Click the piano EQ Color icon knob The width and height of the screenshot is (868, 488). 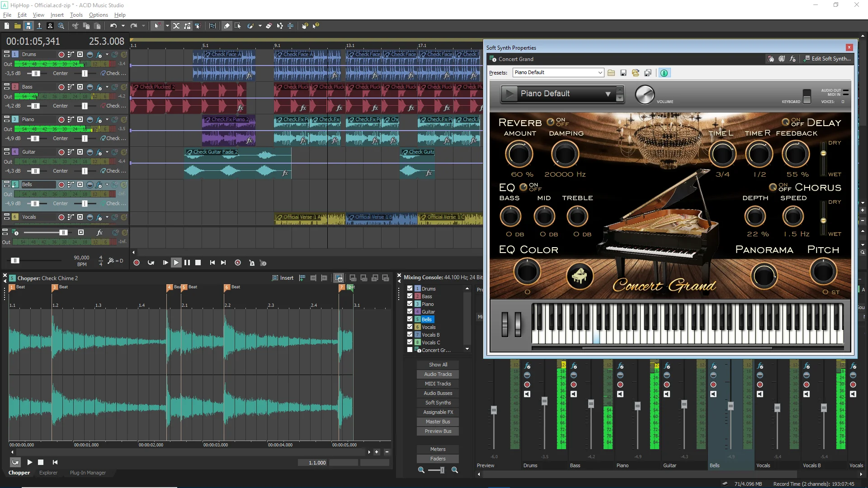pyautogui.click(x=579, y=276)
